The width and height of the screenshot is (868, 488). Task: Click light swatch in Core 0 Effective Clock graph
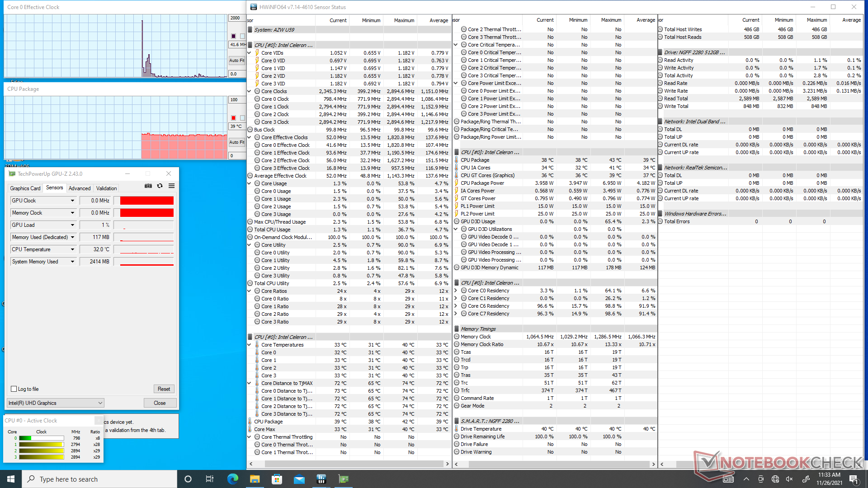tap(242, 36)
